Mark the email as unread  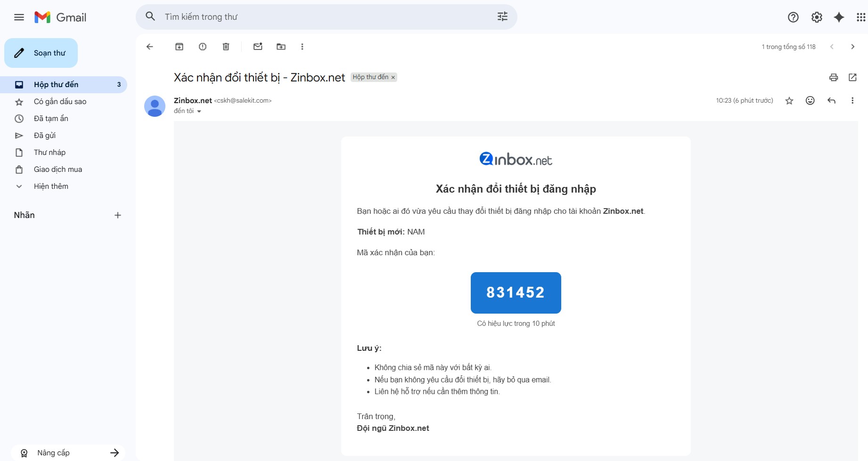[x=258, y=47]
